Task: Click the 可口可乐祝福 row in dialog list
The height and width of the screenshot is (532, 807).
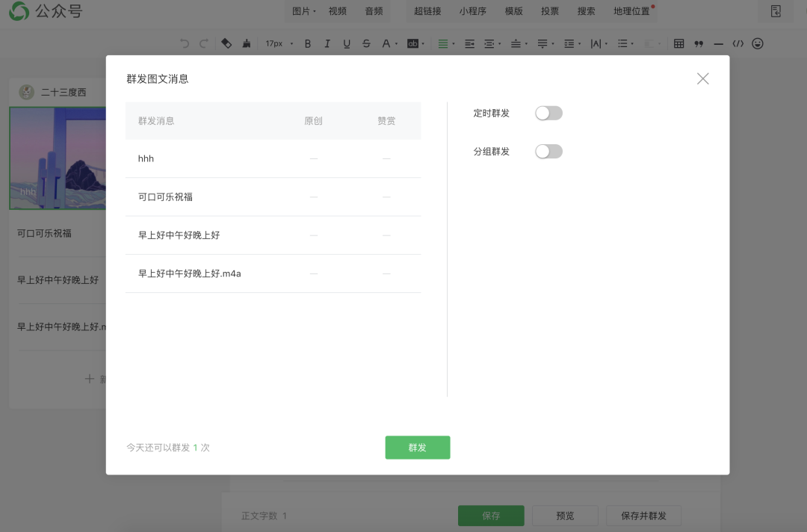Action: 273,197
